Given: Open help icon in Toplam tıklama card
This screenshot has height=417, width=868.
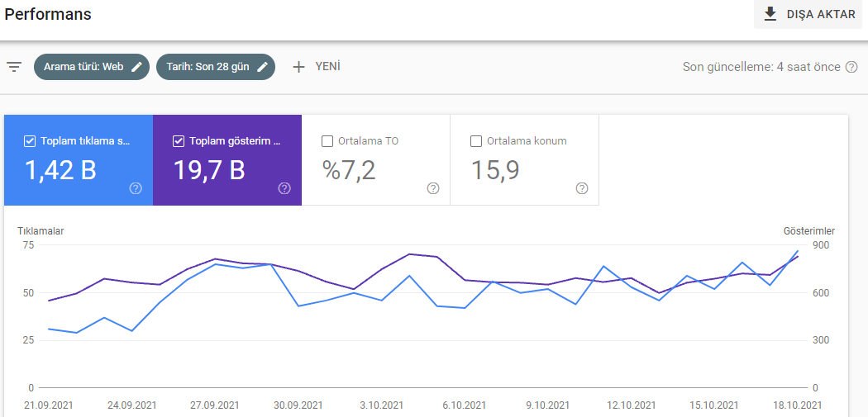Looking at the screenshot, I should coord(136,188).
